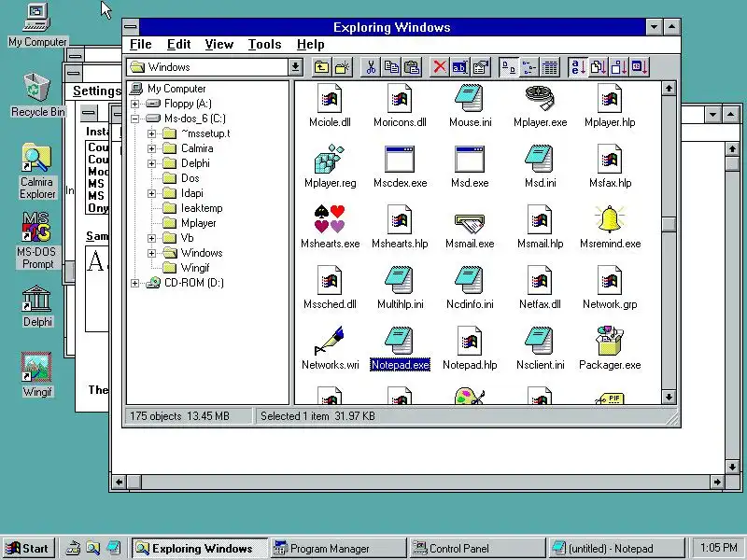Switch to details view
This screenshot has height=560, width=747.
pos(549,67)
